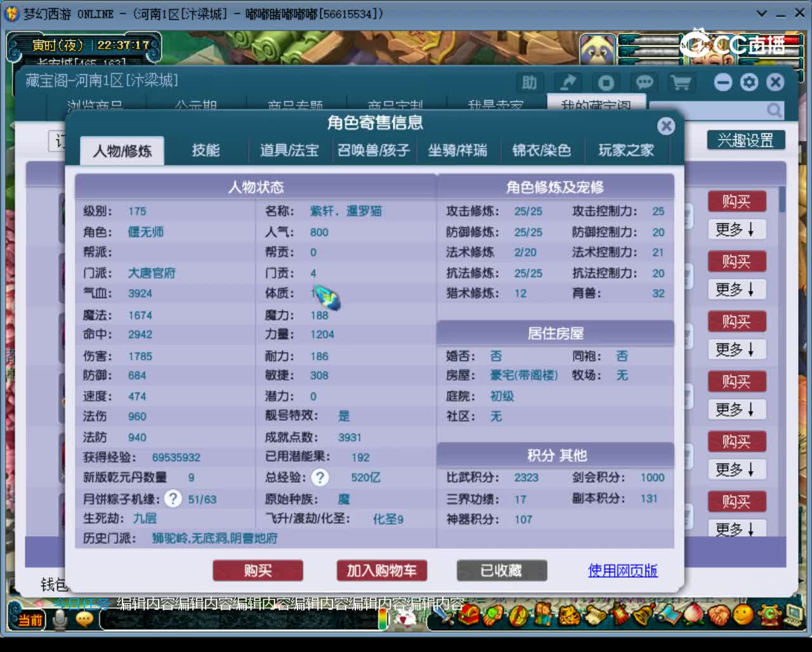The width and height of the screenshot is (812, 652).
Task: Open the title bar dropdown arrow
Action: 762,13
